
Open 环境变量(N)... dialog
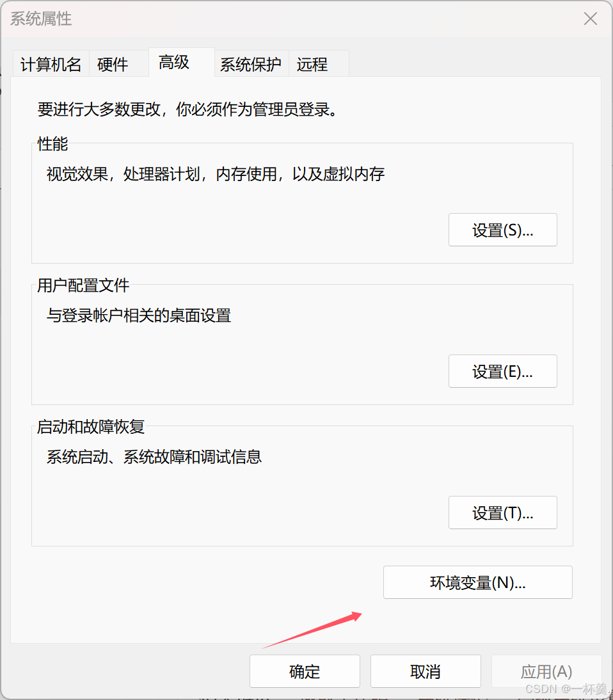point(478,583)
